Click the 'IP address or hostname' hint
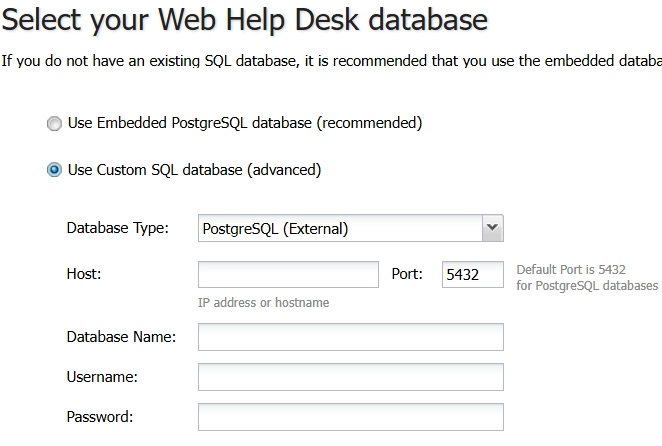662x446 pixels. coord(263,302)
